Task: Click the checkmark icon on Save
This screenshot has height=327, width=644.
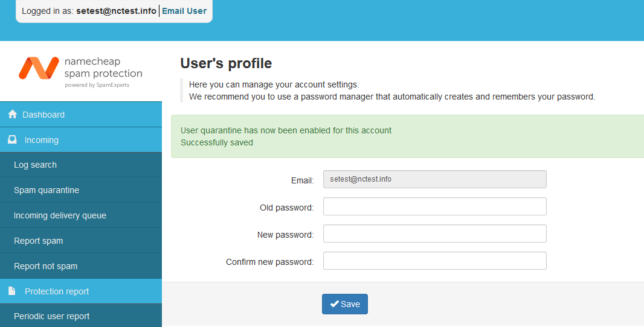Action: pos(334,304)
